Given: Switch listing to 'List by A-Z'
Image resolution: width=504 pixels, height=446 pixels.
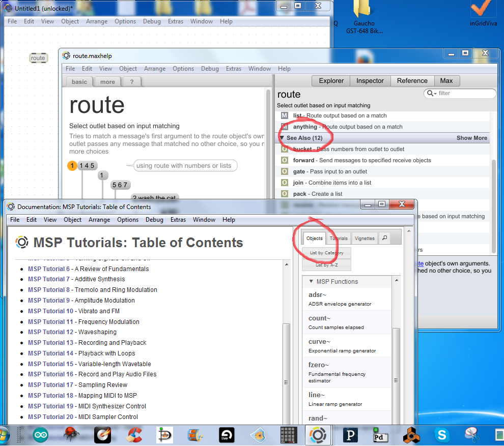Looking at the screenshot, I should tap(326, 265).
